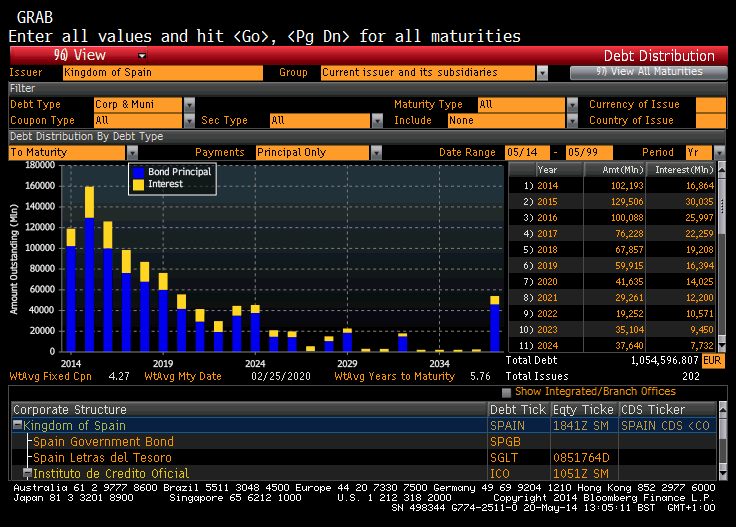Toggle Show Integrated/Branch Offices checkbox

coord(506,392)
